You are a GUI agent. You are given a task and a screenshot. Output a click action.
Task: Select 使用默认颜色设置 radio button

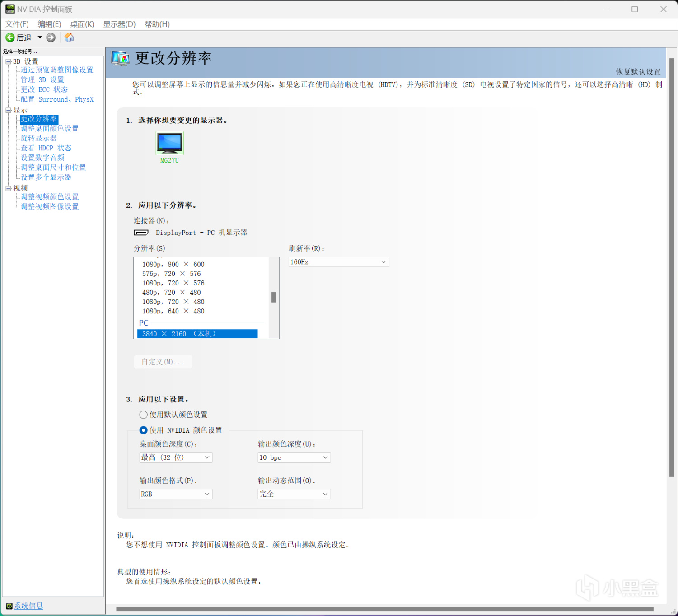144,415
